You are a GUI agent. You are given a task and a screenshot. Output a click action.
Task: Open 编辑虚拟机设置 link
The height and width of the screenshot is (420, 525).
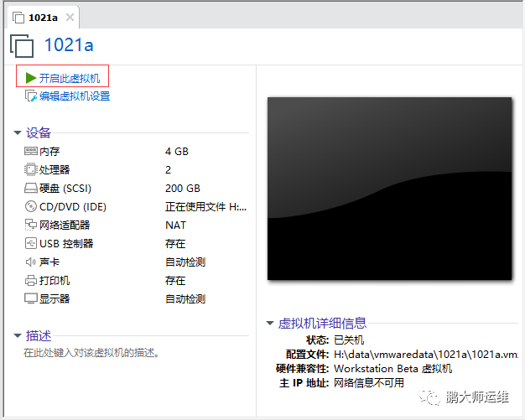75,96
